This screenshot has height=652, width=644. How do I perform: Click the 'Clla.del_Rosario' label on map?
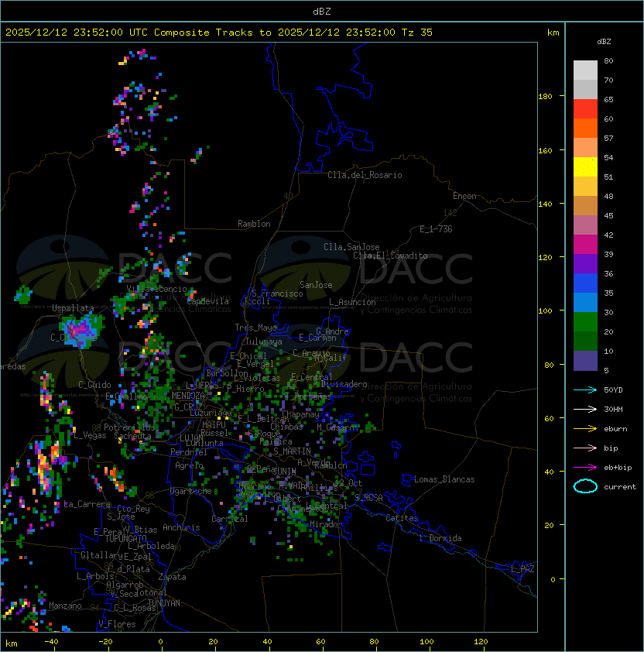365,175
